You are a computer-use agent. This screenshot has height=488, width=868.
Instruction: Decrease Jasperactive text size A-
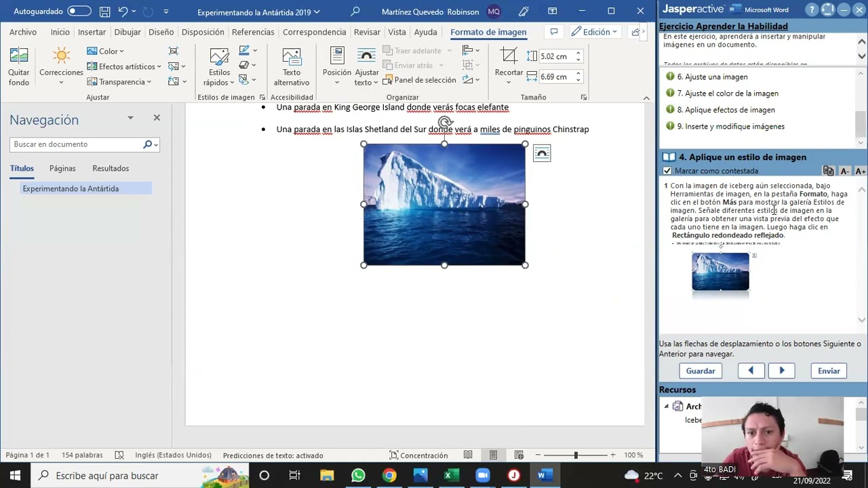pyautogui.click(x=844, y=171)
